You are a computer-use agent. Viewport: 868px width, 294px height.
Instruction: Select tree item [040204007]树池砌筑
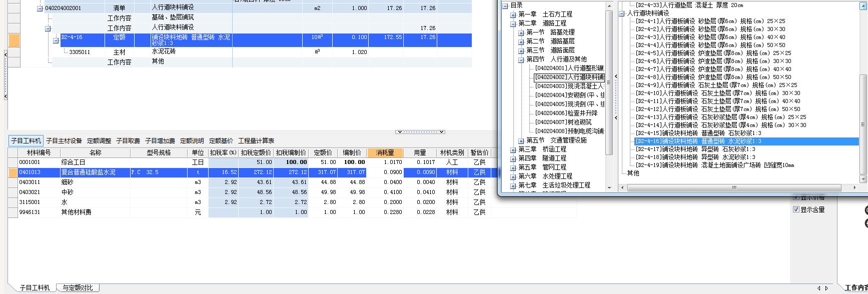tap(563, 122)
